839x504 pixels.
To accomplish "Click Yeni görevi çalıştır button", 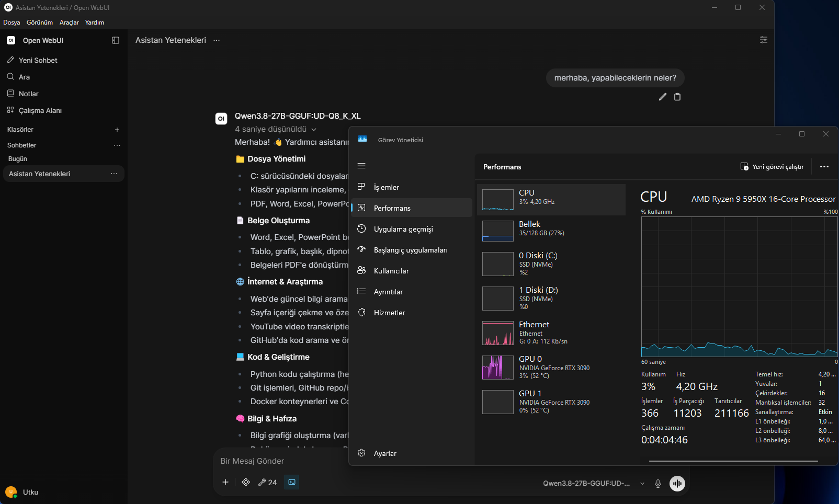I will 772,167.
